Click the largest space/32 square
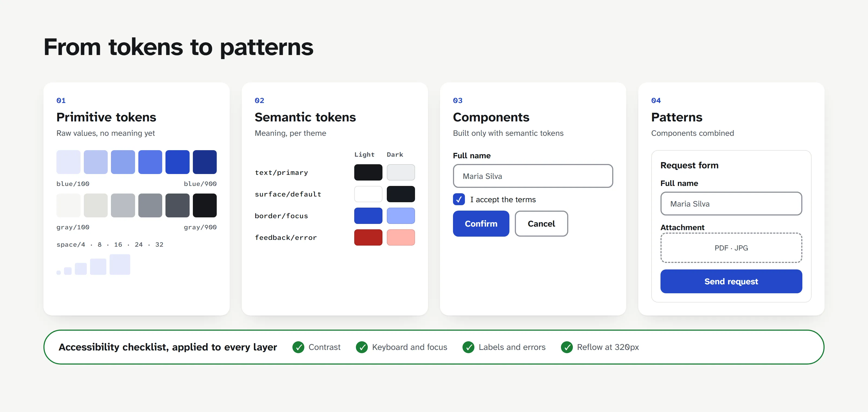The image size is (868, 412). (x=120, y=265)
